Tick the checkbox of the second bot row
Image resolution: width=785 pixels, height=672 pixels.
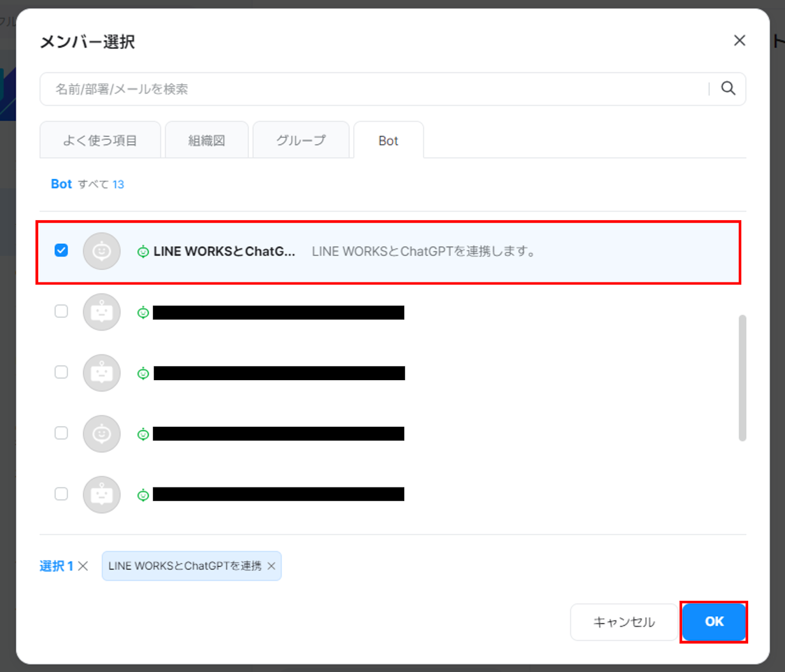[x=61, y=311]
